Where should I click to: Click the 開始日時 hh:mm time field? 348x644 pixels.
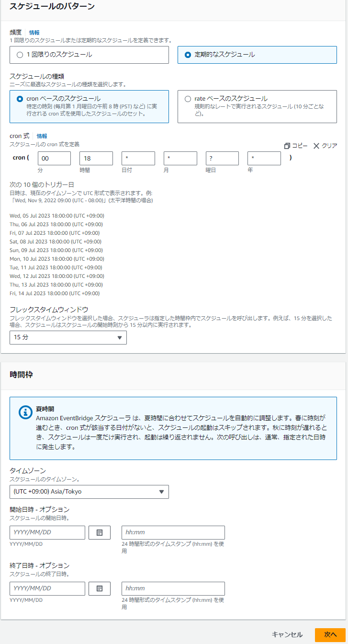click(173, 532)
